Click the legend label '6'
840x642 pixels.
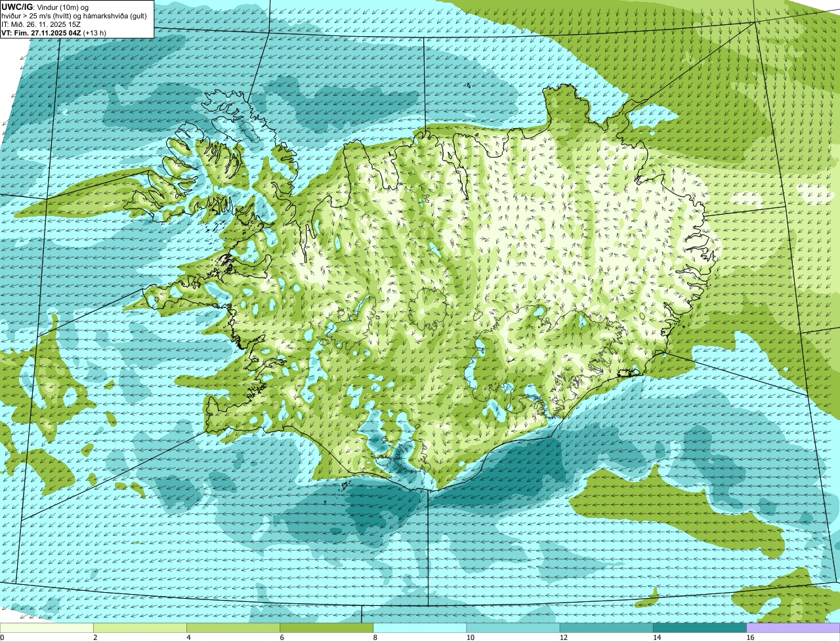point(282,637)
